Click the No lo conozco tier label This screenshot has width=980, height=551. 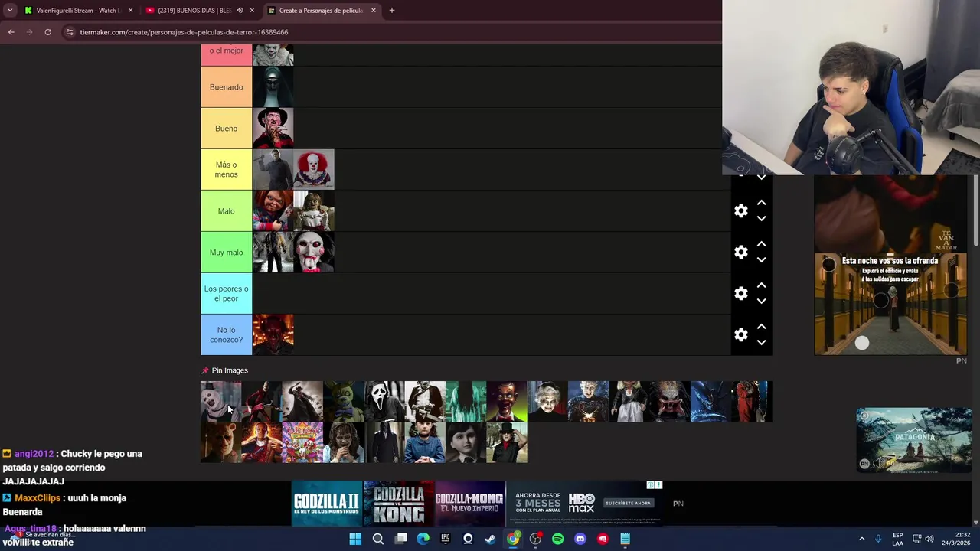(226, 334)
